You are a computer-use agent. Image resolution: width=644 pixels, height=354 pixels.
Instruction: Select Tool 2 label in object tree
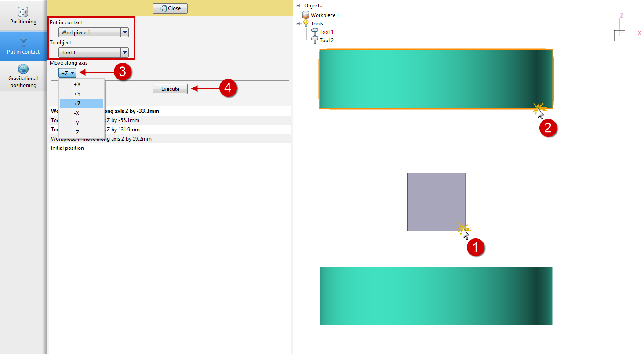point(327,40)
